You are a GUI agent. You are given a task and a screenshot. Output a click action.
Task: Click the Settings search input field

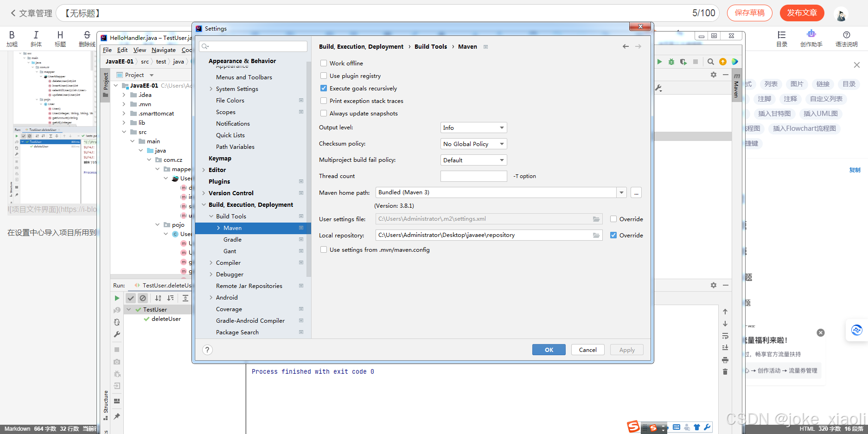click(x=253, y=46)
